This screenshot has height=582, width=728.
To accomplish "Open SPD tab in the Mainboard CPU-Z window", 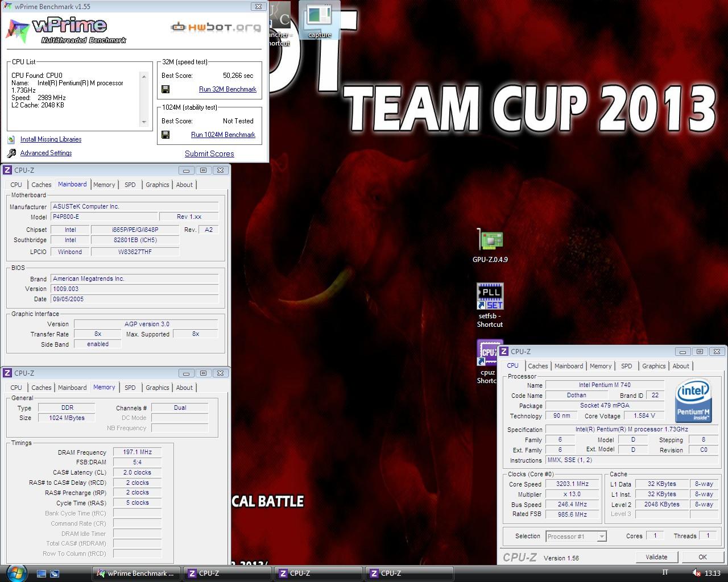I will [x=130, y=185].
